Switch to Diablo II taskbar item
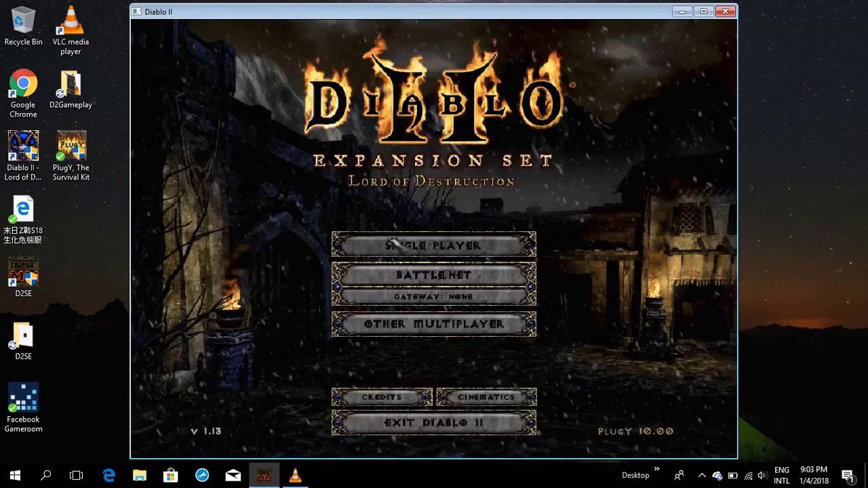 click(x=264, y=475)
